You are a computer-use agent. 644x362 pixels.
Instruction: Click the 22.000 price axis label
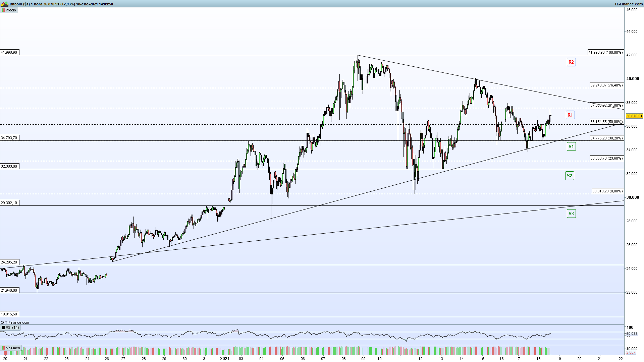(x=632, y=292)
